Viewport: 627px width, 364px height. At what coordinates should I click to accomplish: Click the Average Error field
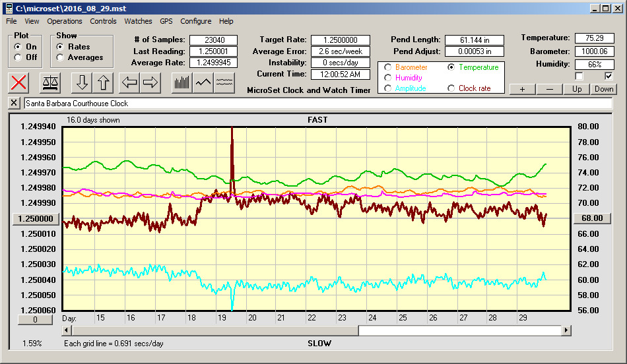(x=341, y=51)
